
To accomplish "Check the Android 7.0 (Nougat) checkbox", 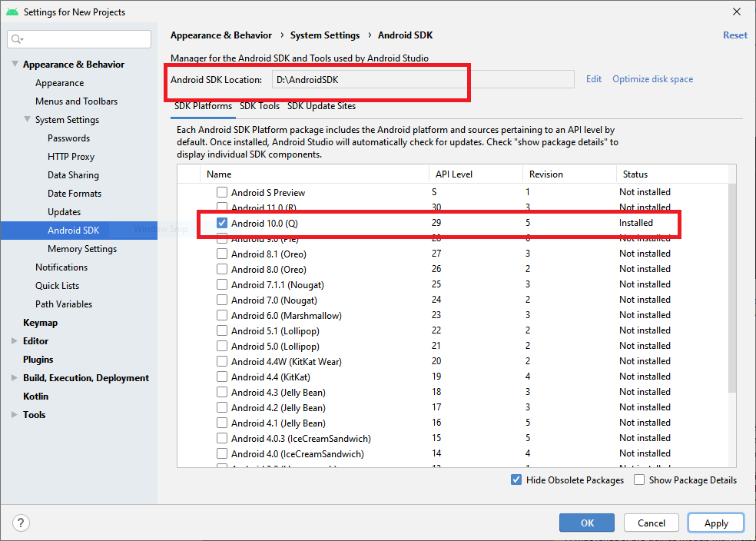I will [222, 300].
